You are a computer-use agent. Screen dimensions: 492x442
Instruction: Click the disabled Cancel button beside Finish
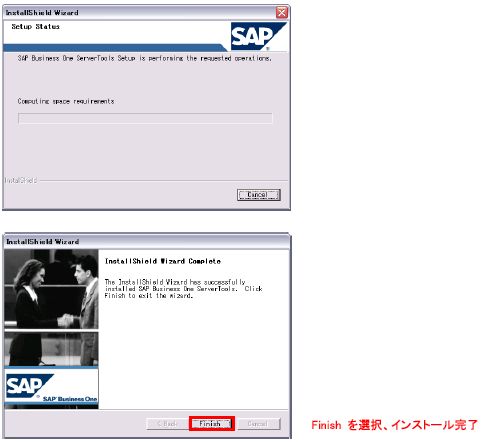click(259, 424)
